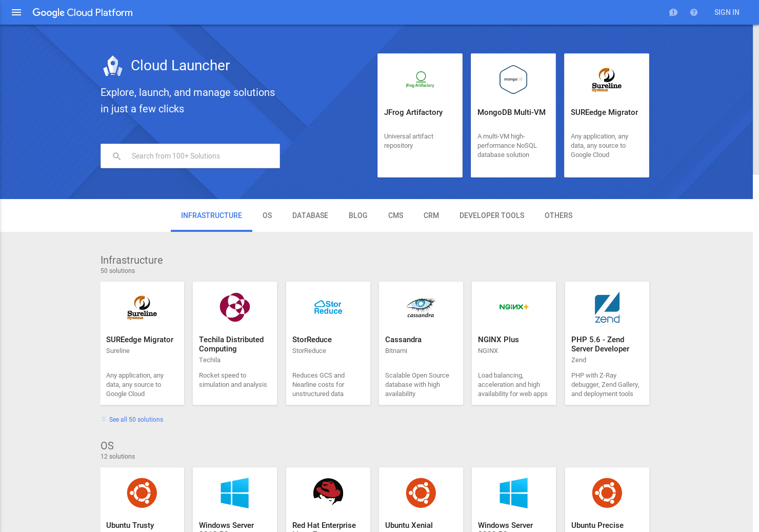
Task: Open the navigation hamburger menu
Action: [x=16, y=12]
